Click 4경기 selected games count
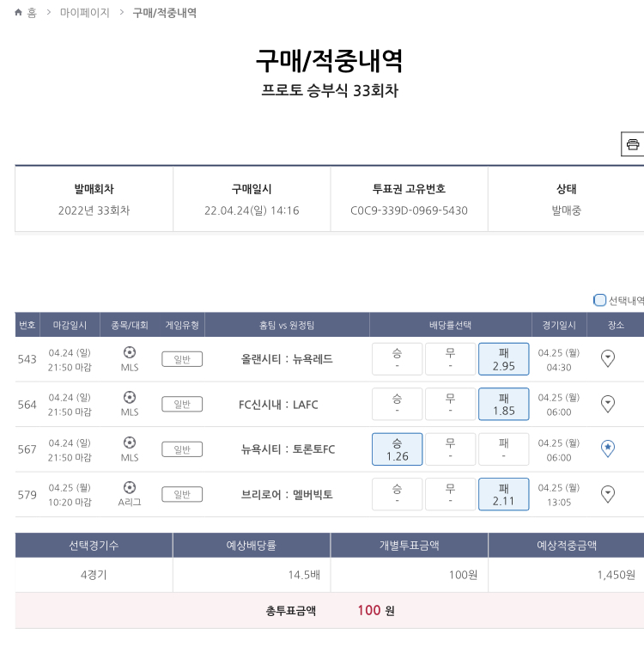Image resolution: width=644 pixels, height=653 pixels. [94, 575]
